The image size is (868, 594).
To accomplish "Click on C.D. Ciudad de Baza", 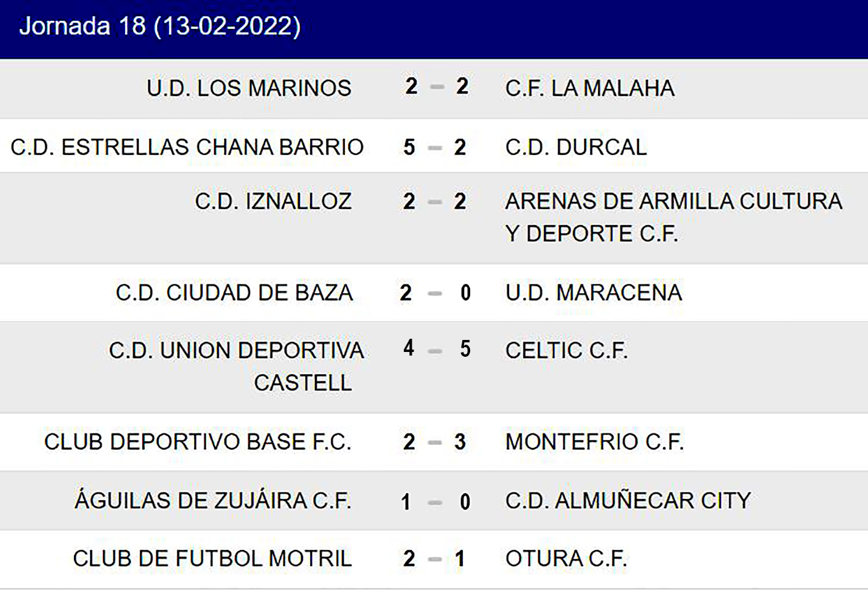I will point(234,292).
